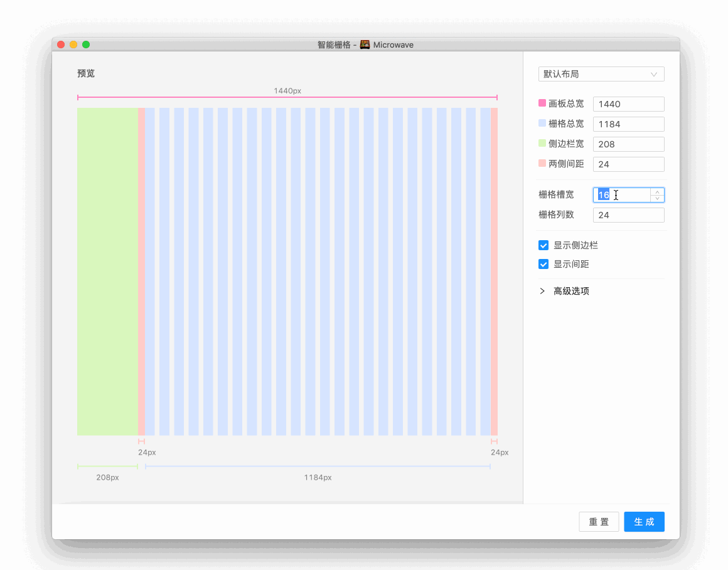
Task: Click the blue 栅格总宽 color swatch
Action: (542, 124)
